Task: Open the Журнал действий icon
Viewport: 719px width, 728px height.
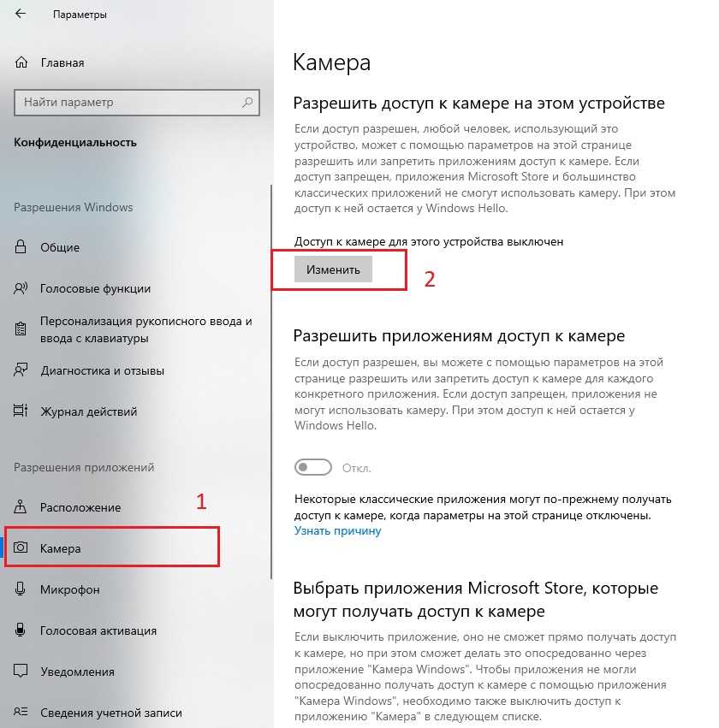Action: click(21, 411)
